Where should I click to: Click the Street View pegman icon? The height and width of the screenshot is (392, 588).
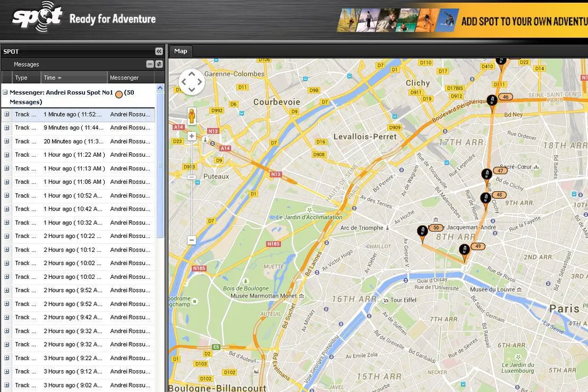tap(192, 116)
